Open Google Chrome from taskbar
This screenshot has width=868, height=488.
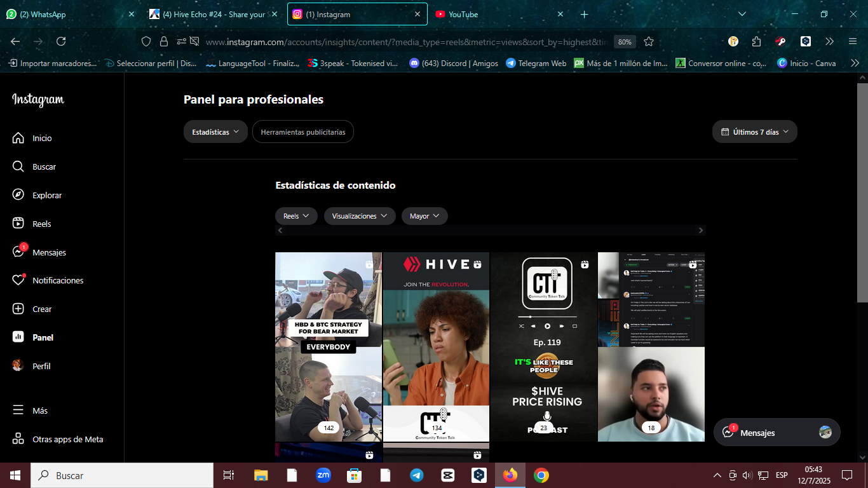point(541,475)
